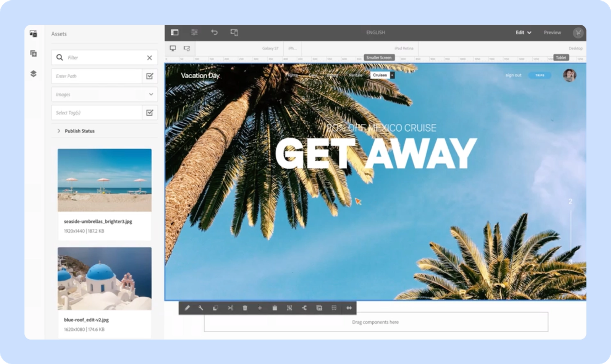The width and height of the screenshot is (611, 364).
Task: Click the round icon right of Preview
Action: 578,33
